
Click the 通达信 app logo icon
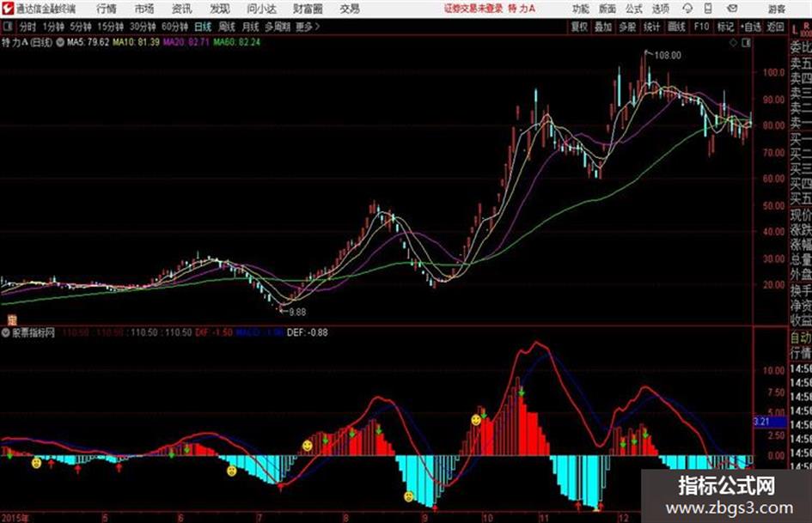pos(7,9)
